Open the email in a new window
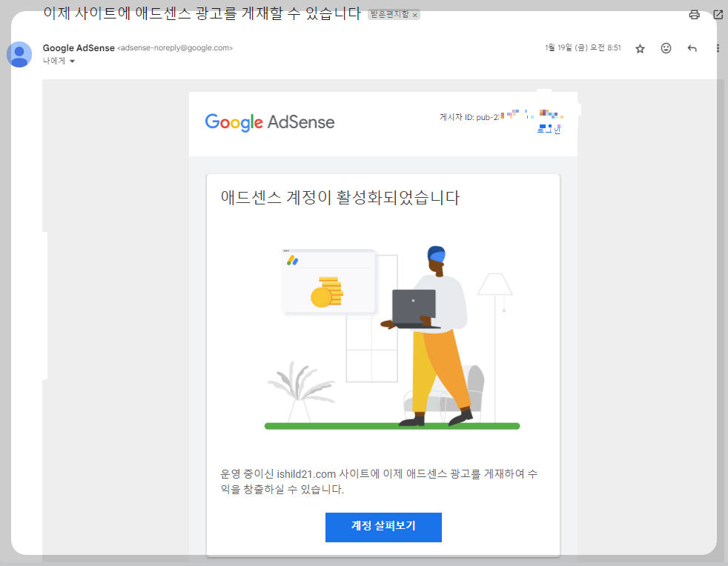The width and height of the screenshot is (728, 566). pos(718,14)
